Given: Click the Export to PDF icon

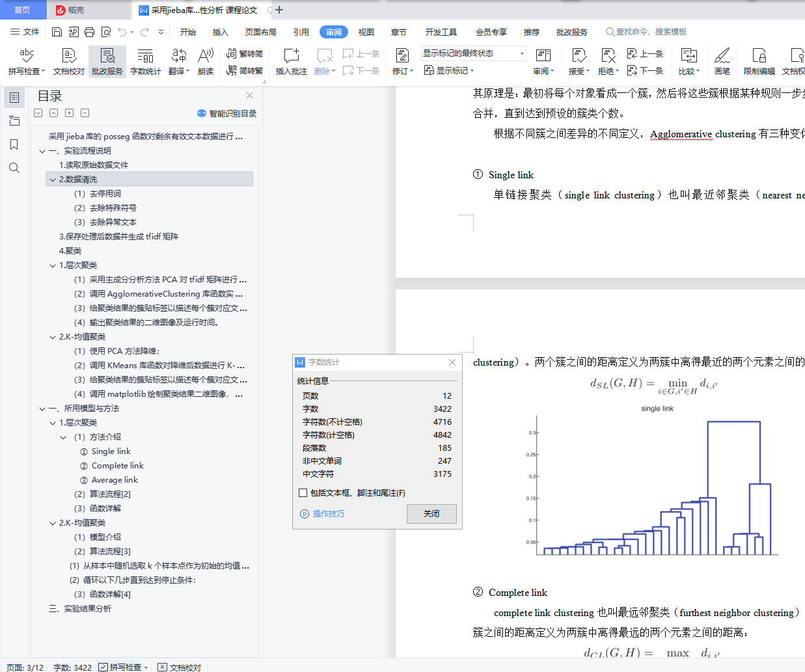Looking at the screenshot, I should click(74, 32).
